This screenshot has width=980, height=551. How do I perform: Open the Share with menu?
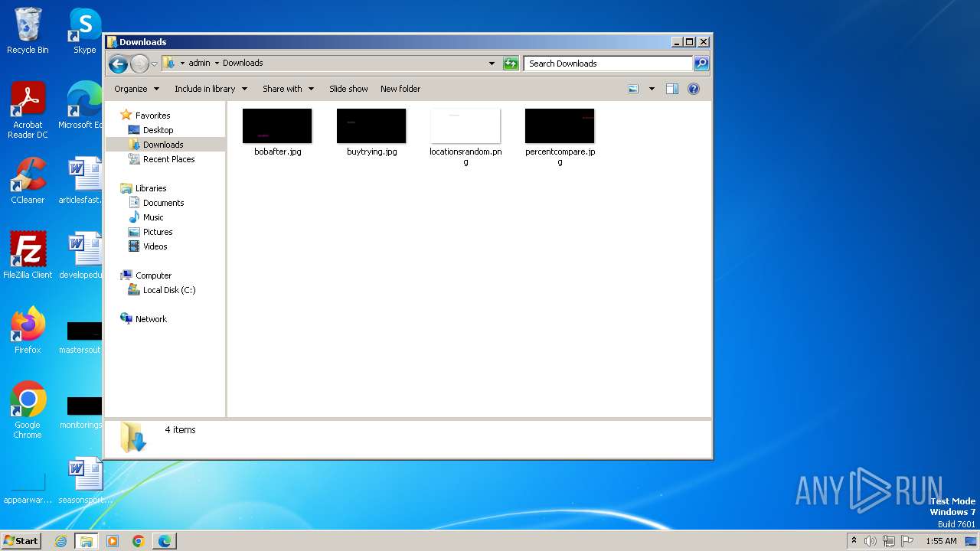(288, 89)
